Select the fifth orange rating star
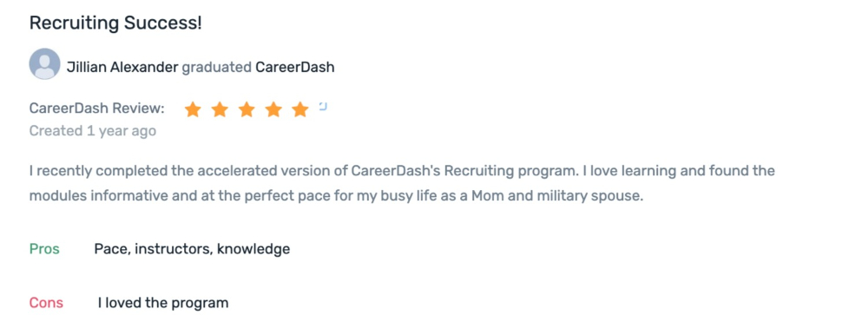The height and width of the screenshot is (322, 868). pyautogui.click(x=300, y=109)
